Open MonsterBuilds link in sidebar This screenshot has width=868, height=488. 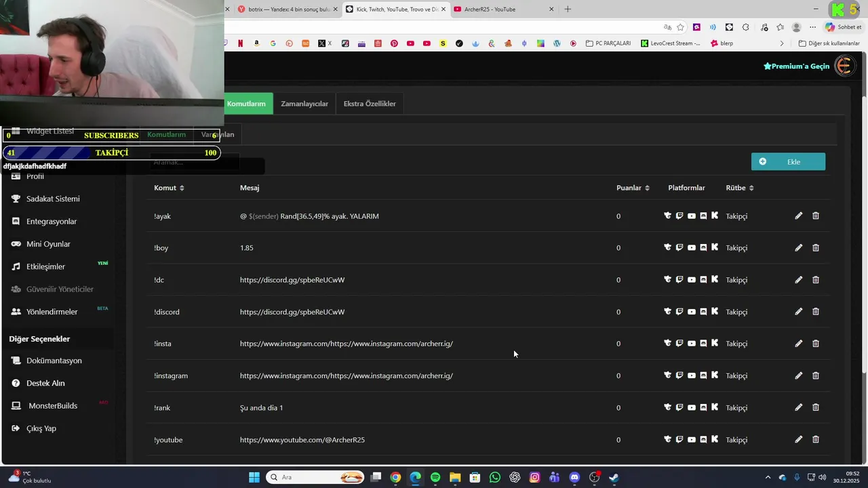tap(52, 405)
